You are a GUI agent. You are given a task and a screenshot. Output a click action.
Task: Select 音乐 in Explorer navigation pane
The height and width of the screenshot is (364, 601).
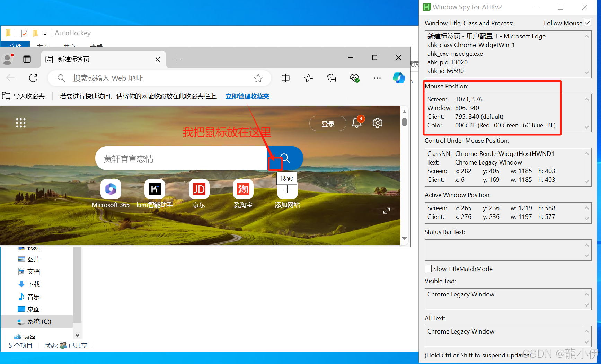click(29, 297)
